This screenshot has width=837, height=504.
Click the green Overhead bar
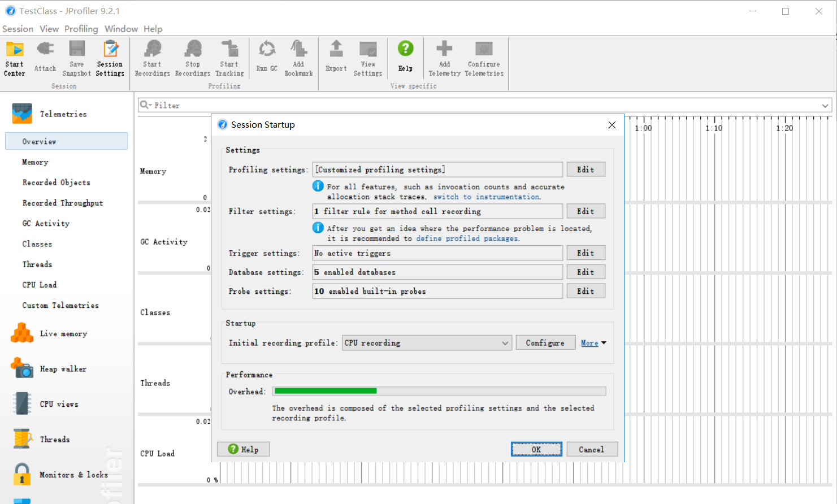[325, 390]
